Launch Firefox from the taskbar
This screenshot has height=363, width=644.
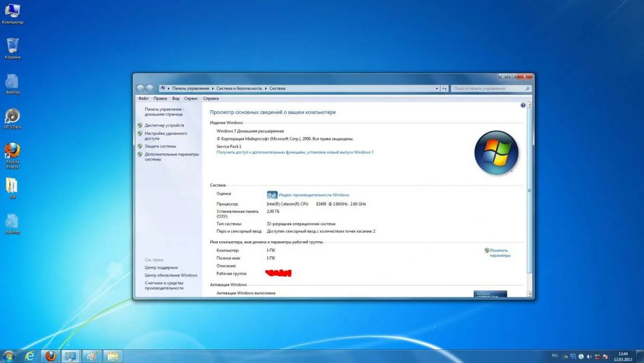[50, 356]
